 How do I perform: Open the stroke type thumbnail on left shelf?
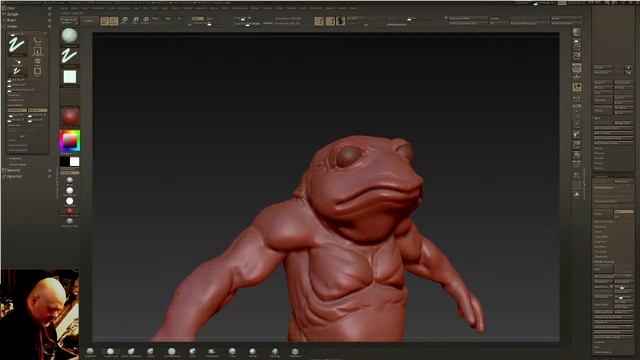click(x=69, y=56)
